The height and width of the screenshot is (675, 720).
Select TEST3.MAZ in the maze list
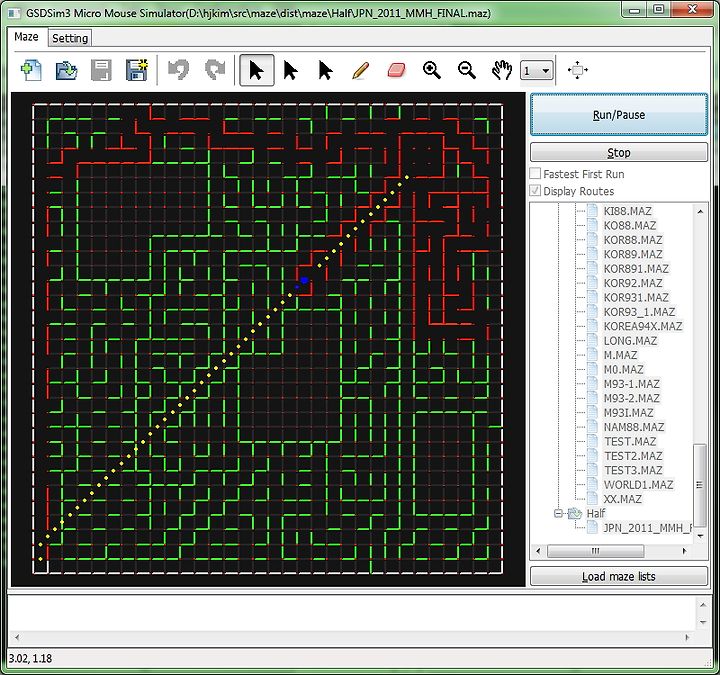point(633,470)
